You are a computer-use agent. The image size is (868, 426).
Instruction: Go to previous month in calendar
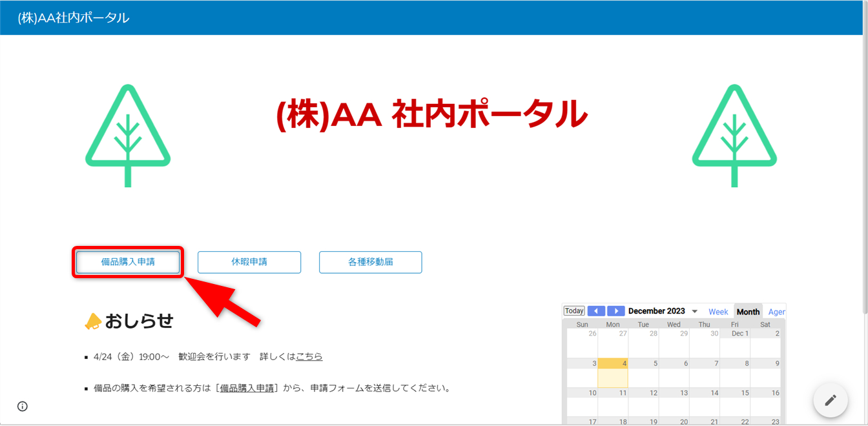pos(596,311)
